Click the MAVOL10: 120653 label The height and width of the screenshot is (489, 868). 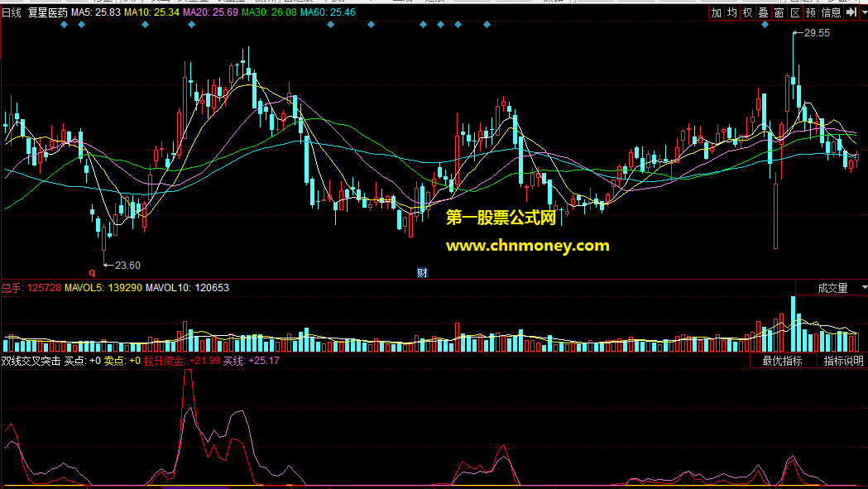pos(187,288)
